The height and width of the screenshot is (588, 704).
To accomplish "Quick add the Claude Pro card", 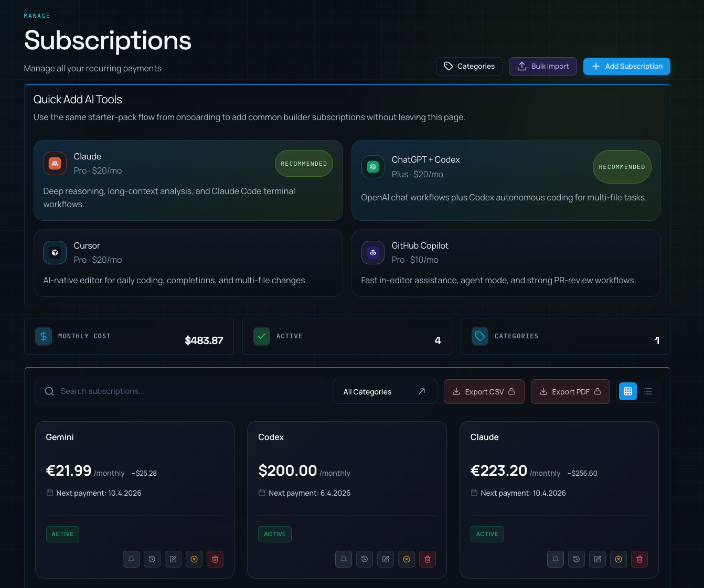I will click(x=188, y=180).
